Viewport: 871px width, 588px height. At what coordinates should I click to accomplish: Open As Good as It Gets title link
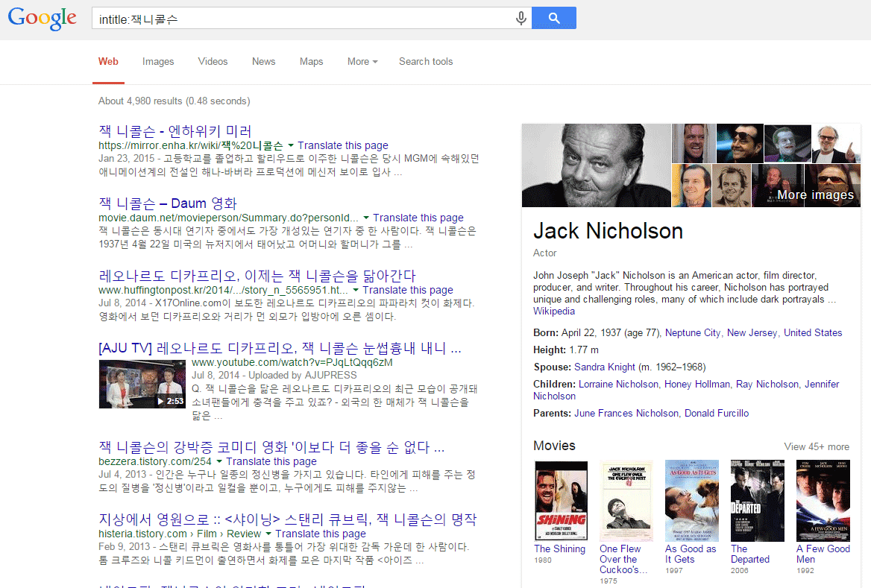point(691,554)
